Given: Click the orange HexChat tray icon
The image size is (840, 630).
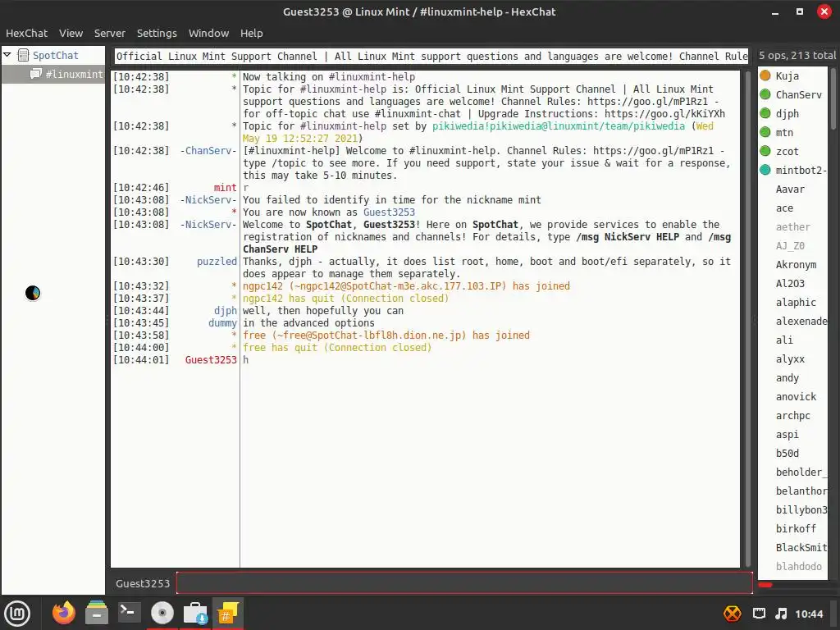Looking at the screenshot, I should coord(733,614).
